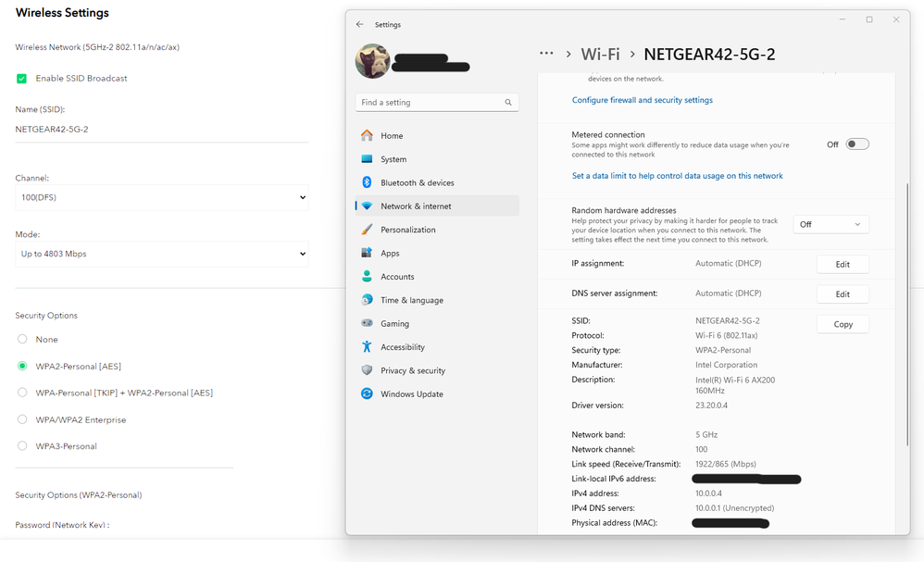The width and height of the screenshot is (924, 562).
Task: Open Apps settings page
Action: click(x=437, y=253)
